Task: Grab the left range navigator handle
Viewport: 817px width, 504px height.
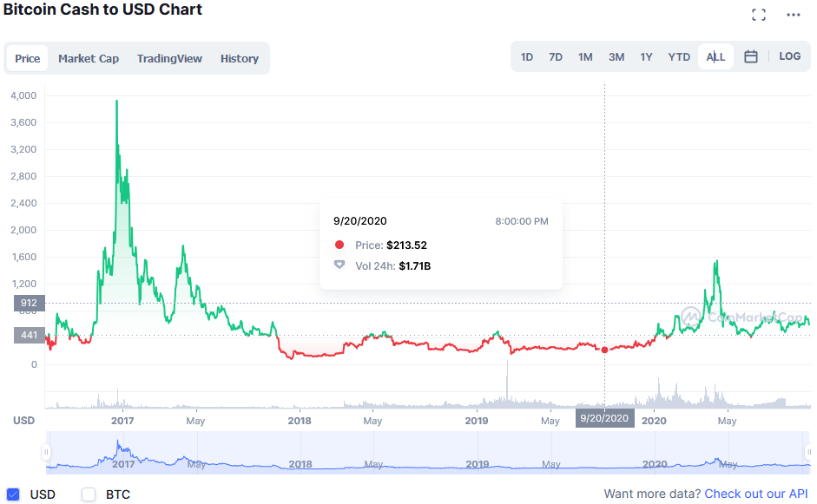Action: (x=46, y=451)
